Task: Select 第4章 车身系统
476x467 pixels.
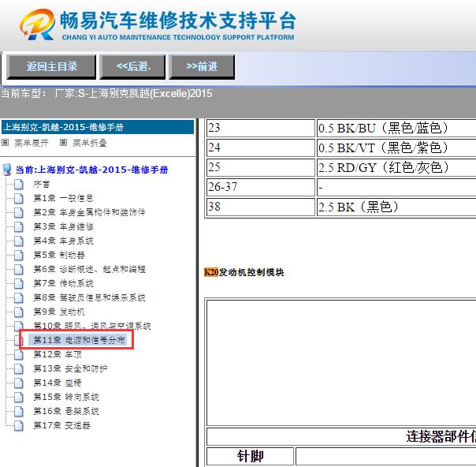Action: 63,241
